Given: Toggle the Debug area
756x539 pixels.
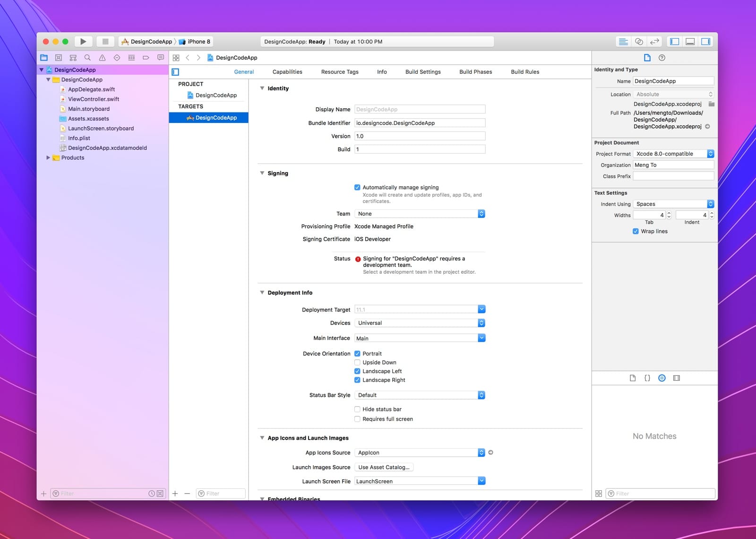Looking at the screenshot, I should pos(690,42).
